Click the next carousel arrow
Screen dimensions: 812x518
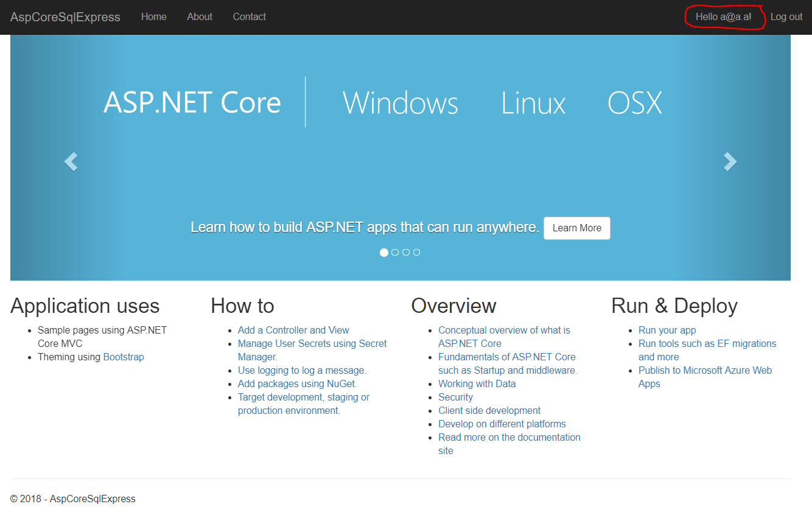730,161
